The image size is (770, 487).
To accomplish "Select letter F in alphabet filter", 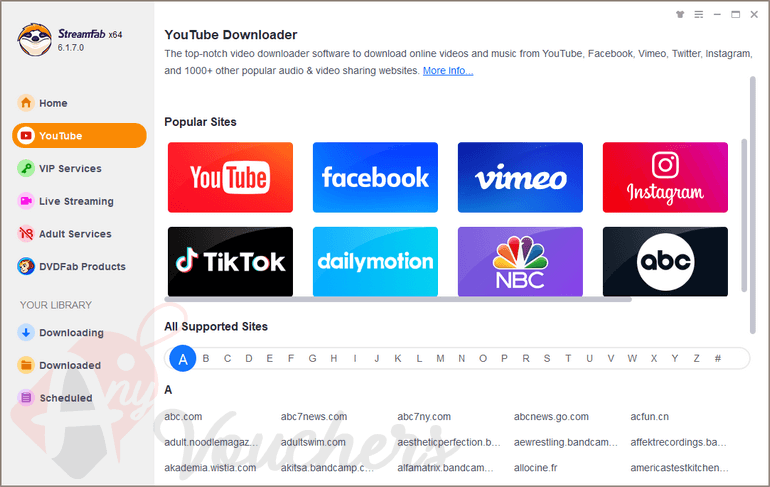I will [x=291, y=358].
